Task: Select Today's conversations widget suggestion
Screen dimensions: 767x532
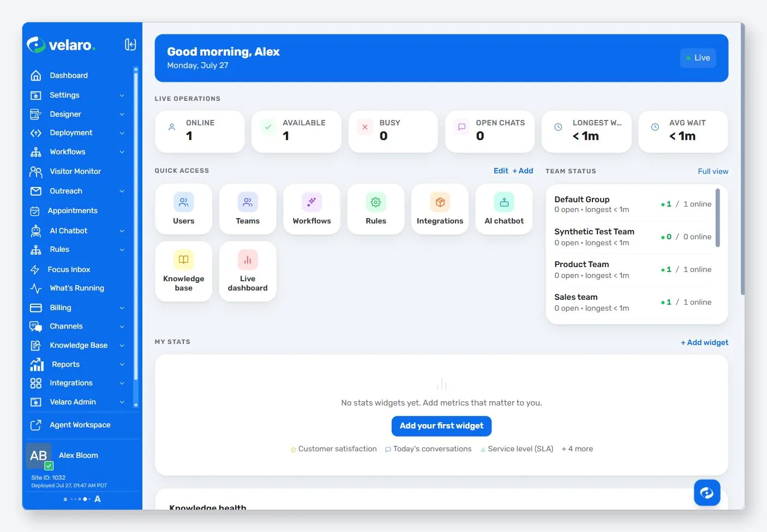Action: [x=428, y=449]
